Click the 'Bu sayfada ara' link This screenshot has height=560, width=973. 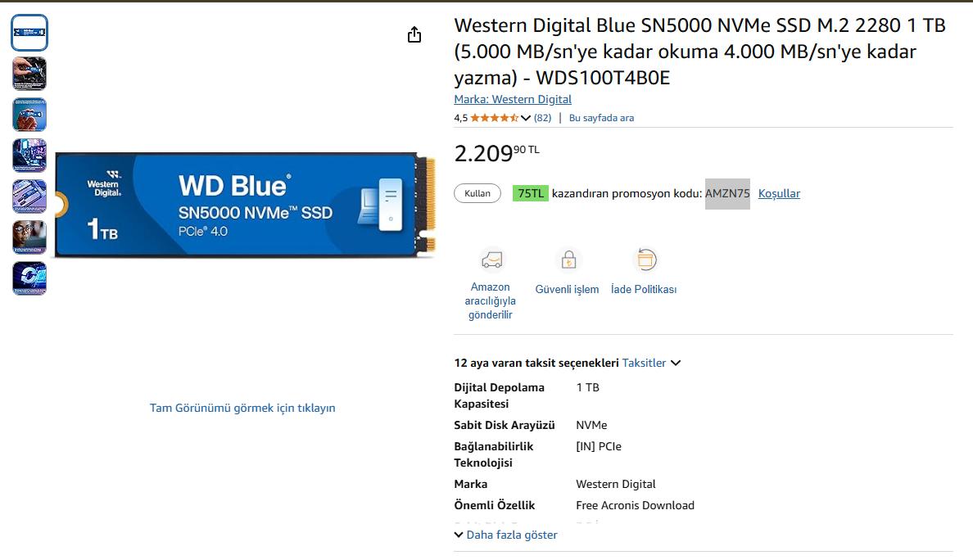(601, 118)
